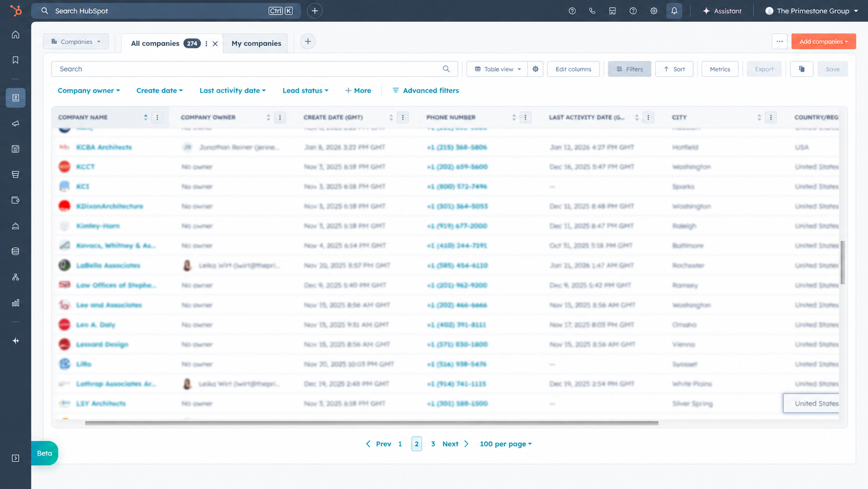Click the Export button
This screenshot has width=868, height=489.
point(764,69)
